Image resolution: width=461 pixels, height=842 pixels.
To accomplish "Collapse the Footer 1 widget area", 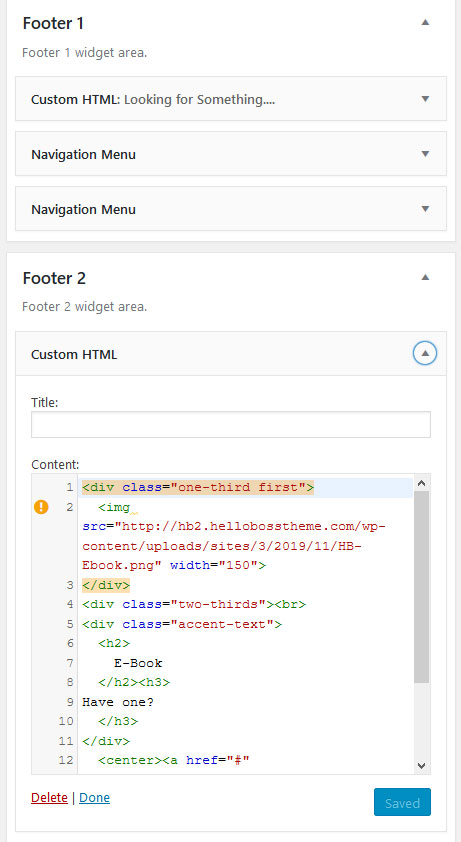I will tap(425, 23).
